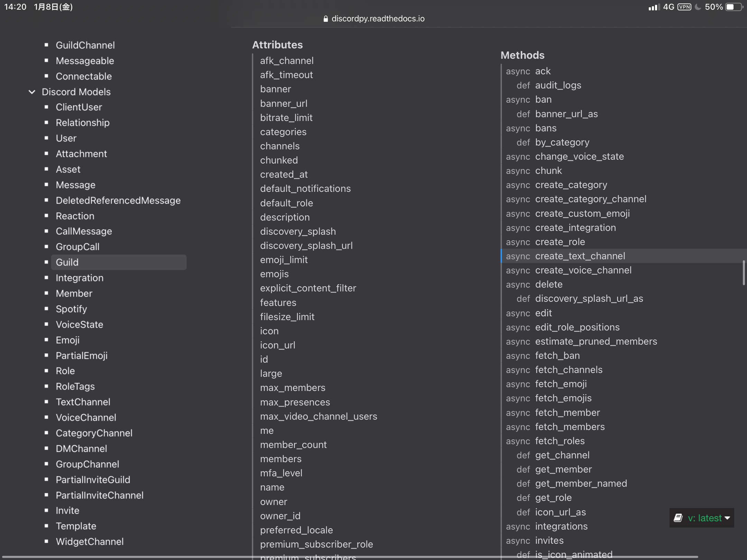Tap the discordpy.readthedocs.io address bar
This screenshot has height=560, width=747.
tap(378, 19)
